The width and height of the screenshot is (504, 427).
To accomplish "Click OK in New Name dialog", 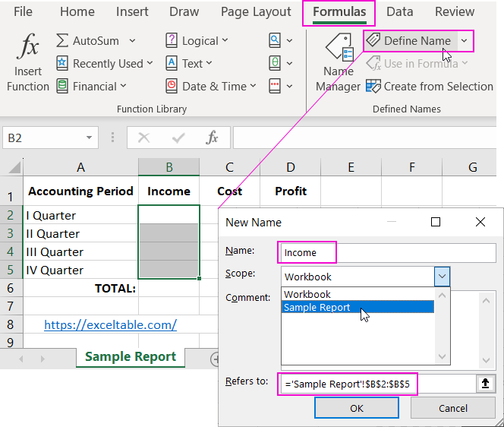I will click(x=357, y=408).
